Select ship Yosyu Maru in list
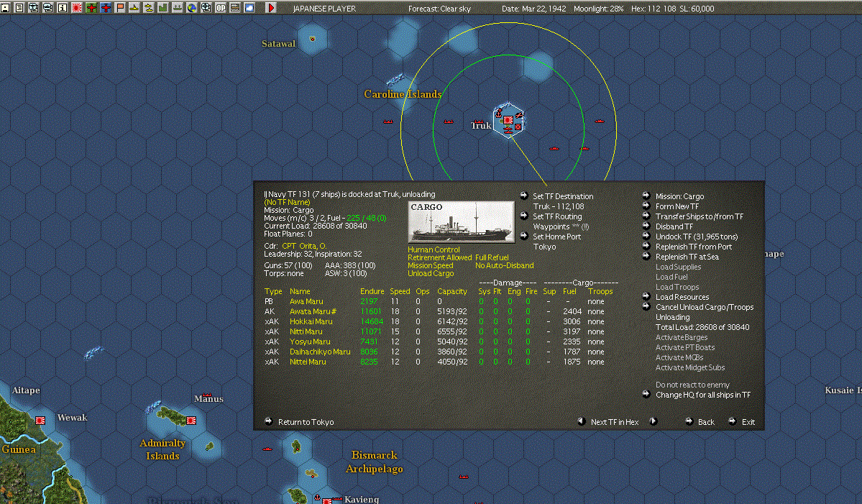 (x=310, y=342)
